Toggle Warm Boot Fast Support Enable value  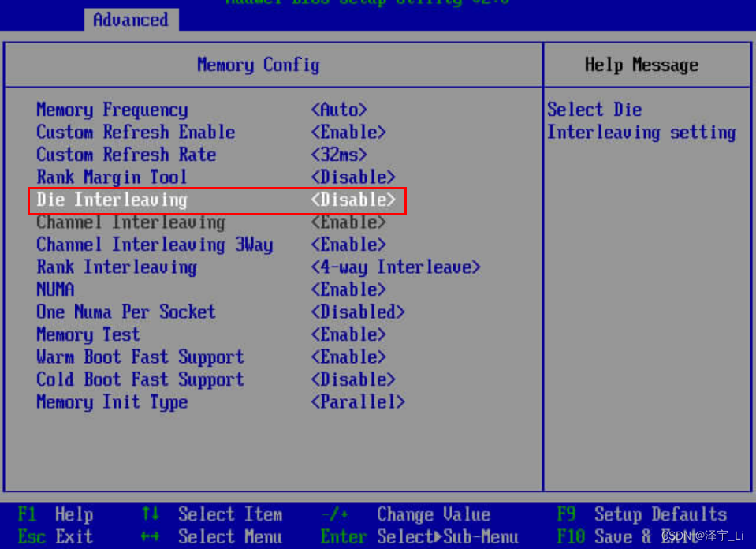click(x=348, y=357)
